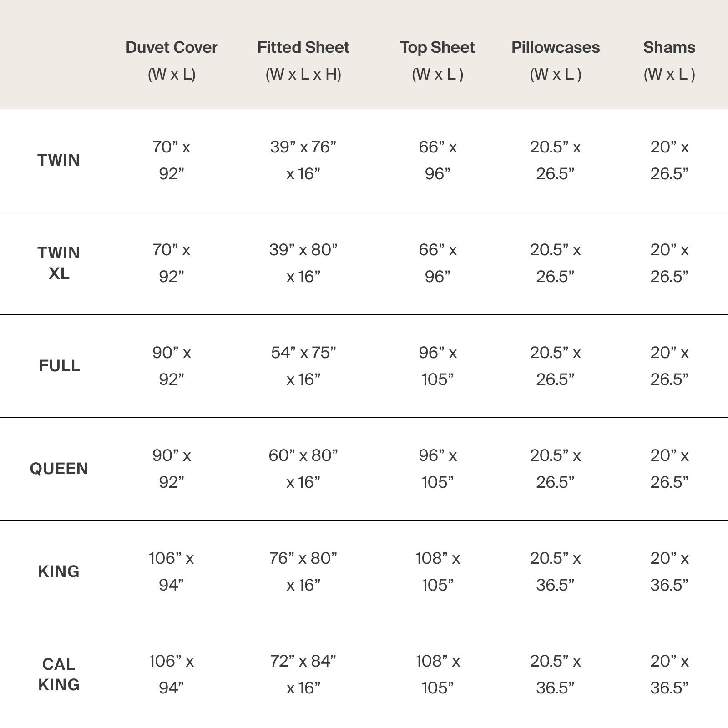Select King duvet cover 106" x 94" cell
The image size is (728, 728).
[x=172, y=571]
